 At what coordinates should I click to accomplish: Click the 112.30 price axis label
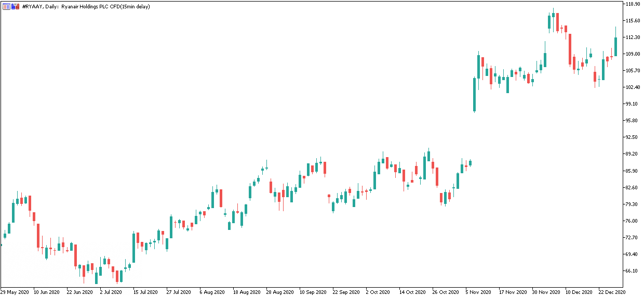[x=633, y=37]
